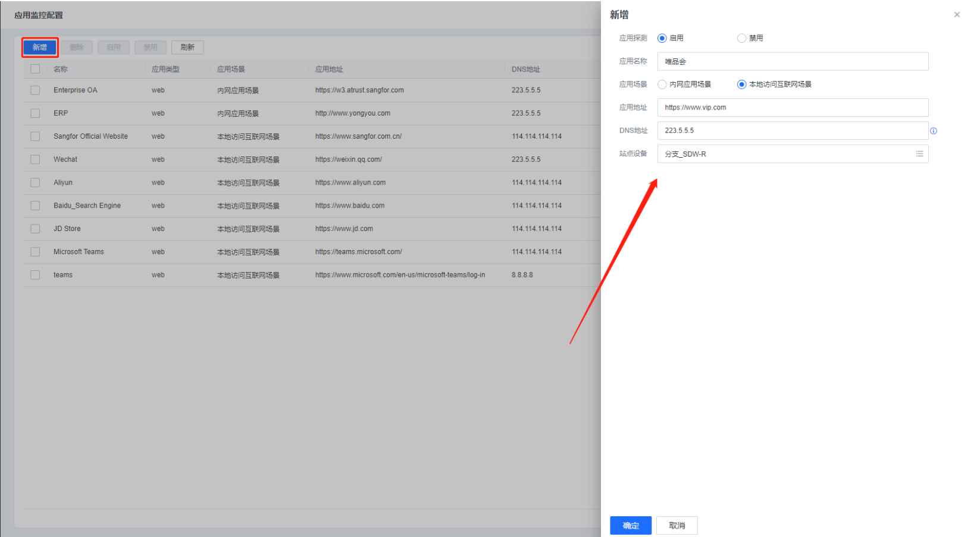Click the 应用地址 URL field

pos(792,108)
